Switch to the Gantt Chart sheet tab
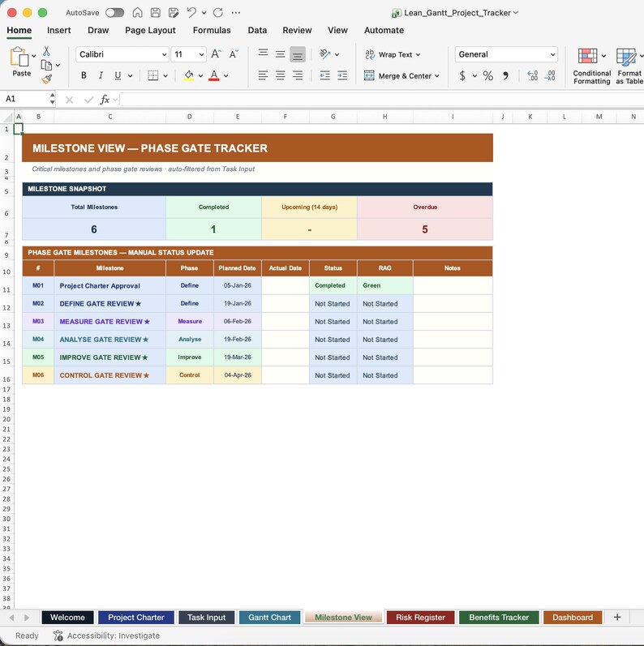Viewport: 644px width, 646px height. click(x=269, y=617)
